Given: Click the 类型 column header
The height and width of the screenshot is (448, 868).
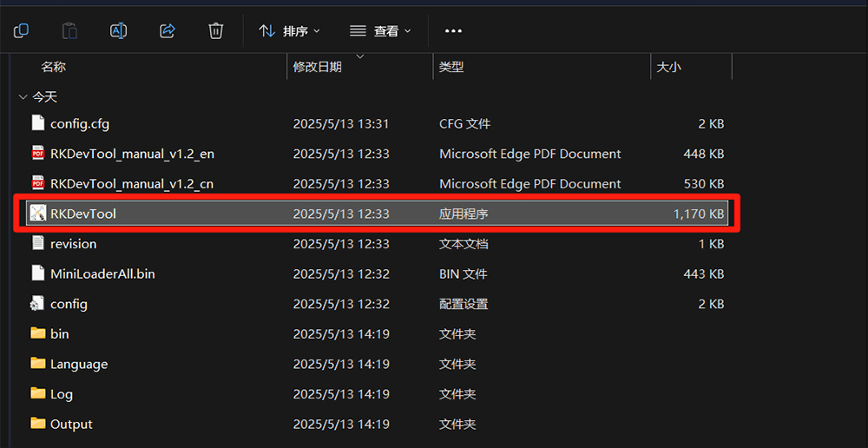Looking at the screenshot, I should coord(451,67).
